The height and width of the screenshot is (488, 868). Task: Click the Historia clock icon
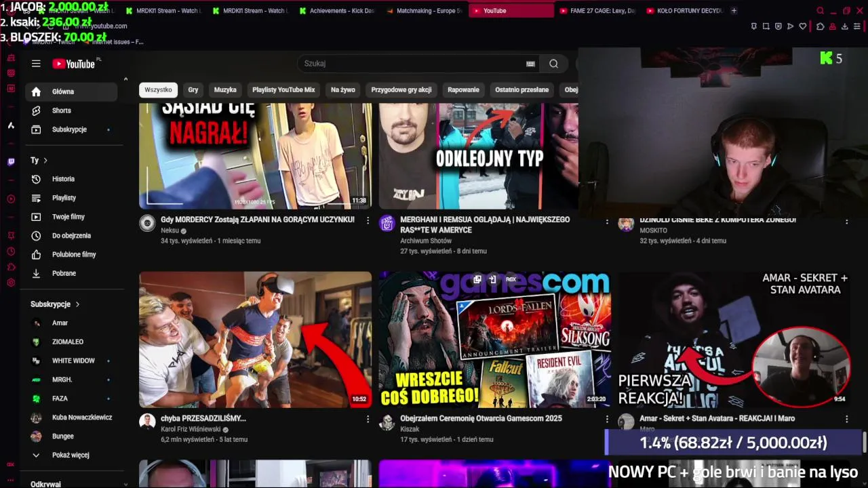[x=36, y=179]
